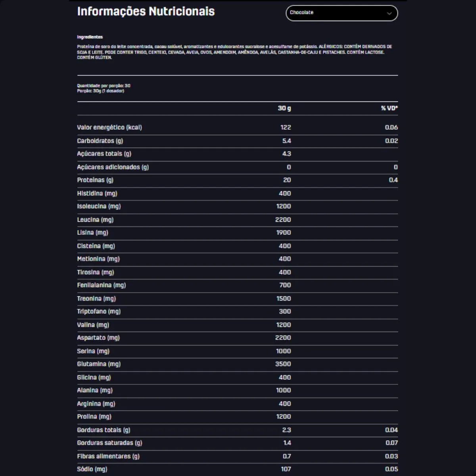Click the chevron arrow in the flavor selector
476x476 pixels.
click(389, 13)
